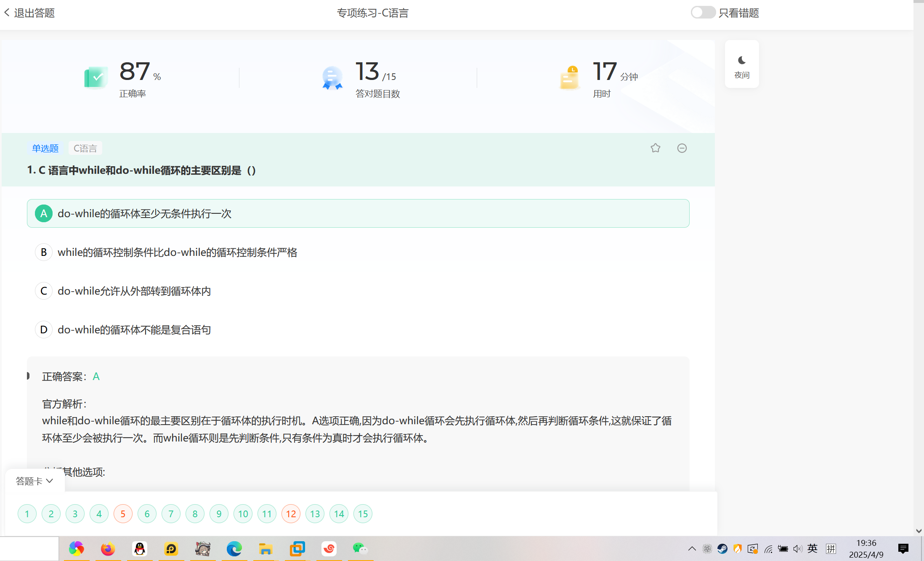
Task: Open the notification center icon
Action: click(x=903, y=548)
